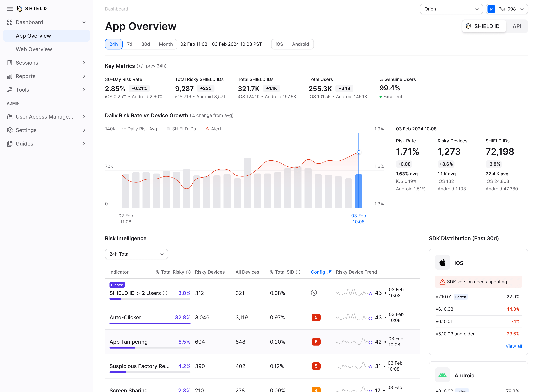Toggle the Daily Risk Avg legend
Image resolution: width=540 pixels, height=392 pixels.
pyautogui.click(x=139, y=129)
